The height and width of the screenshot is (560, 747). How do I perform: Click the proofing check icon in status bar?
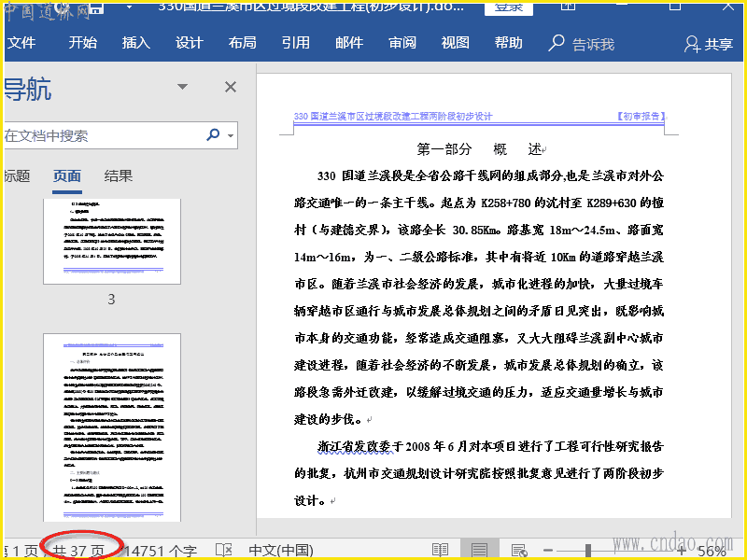pyautogui.click(x=224, y=551)
